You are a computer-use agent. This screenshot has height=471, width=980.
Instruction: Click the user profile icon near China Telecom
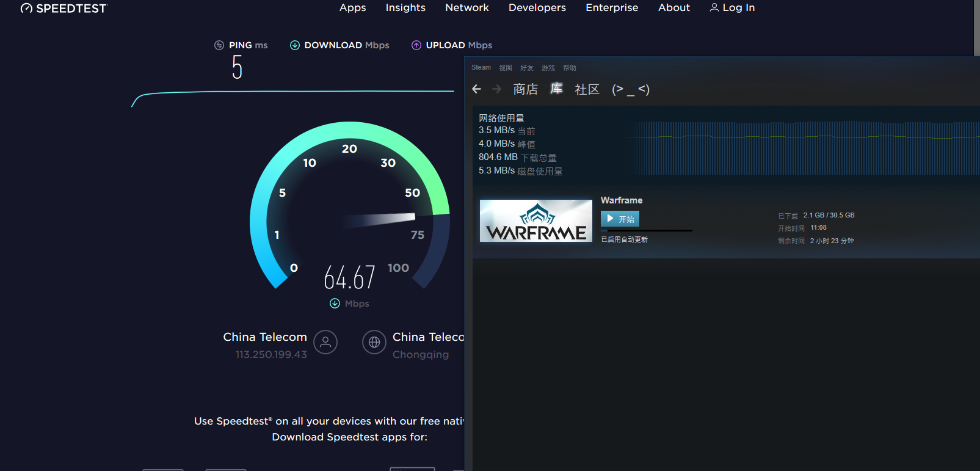click(325, 342)
